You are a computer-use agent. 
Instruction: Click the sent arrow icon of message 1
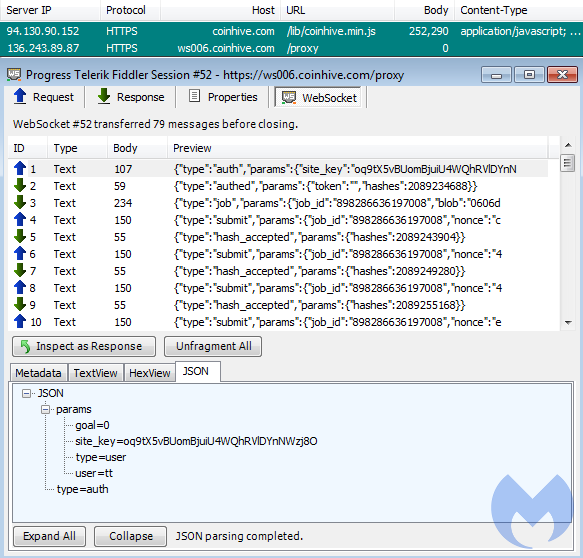coord(20,168)
